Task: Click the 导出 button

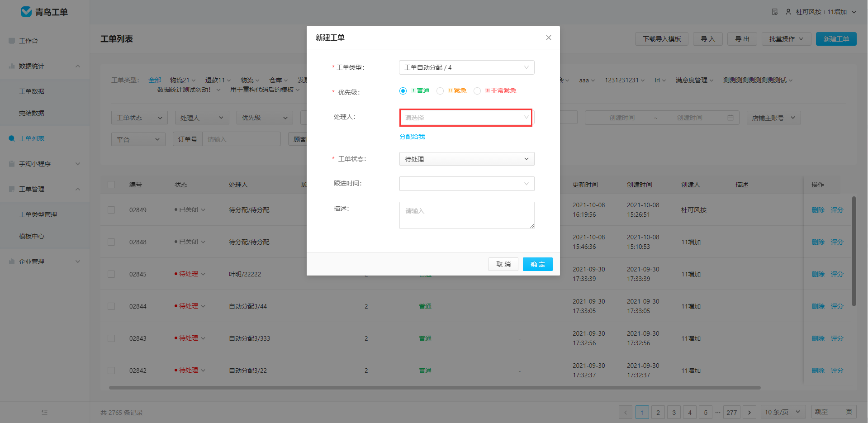Action: [742, 39]
